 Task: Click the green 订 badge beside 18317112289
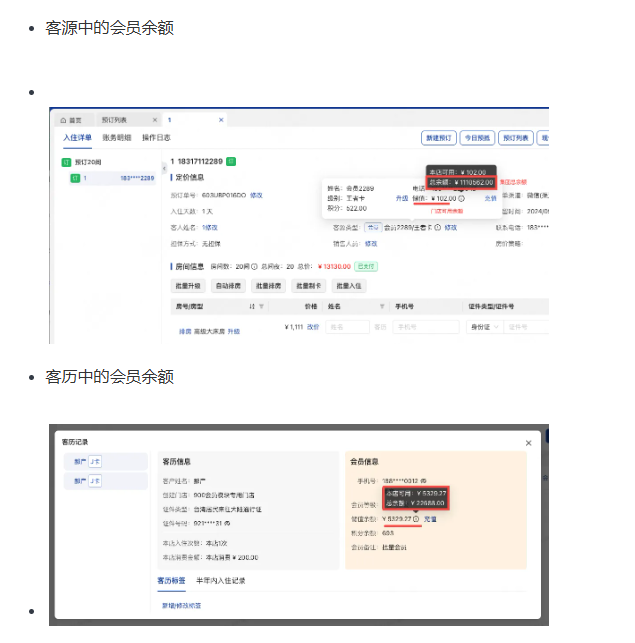coord(231,161)
